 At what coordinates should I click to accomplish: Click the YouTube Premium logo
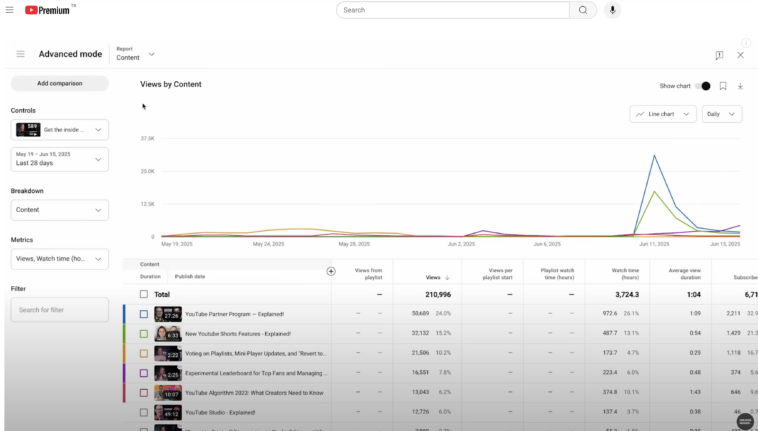52,9
